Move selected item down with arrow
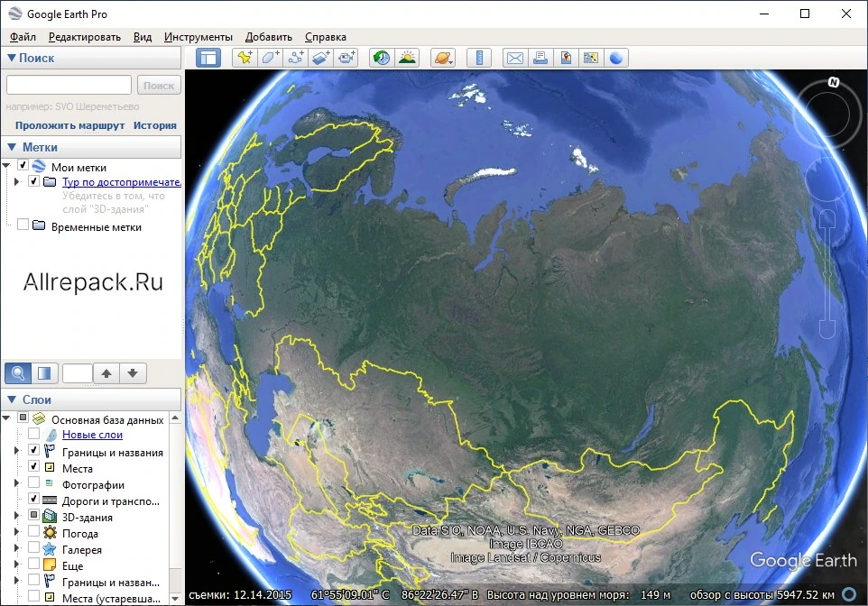 point(133,373)
